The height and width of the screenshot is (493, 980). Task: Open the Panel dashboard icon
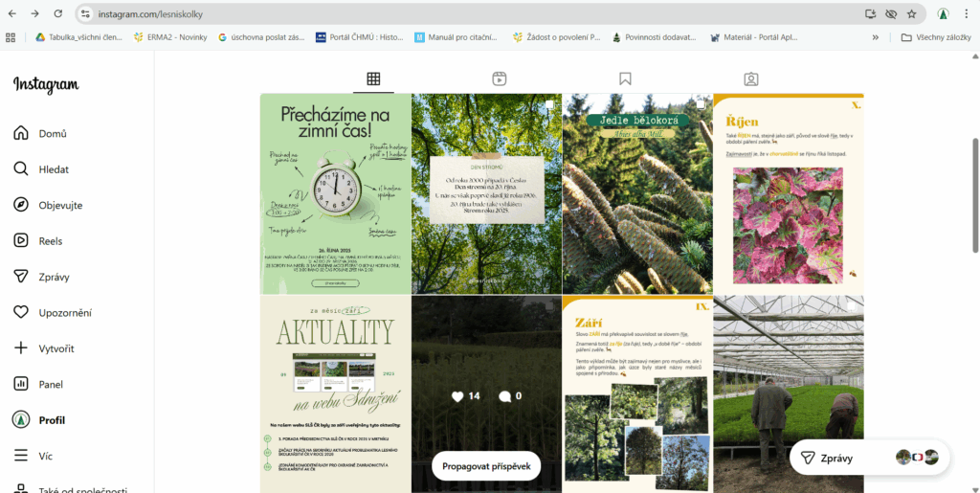pos(21,384)
